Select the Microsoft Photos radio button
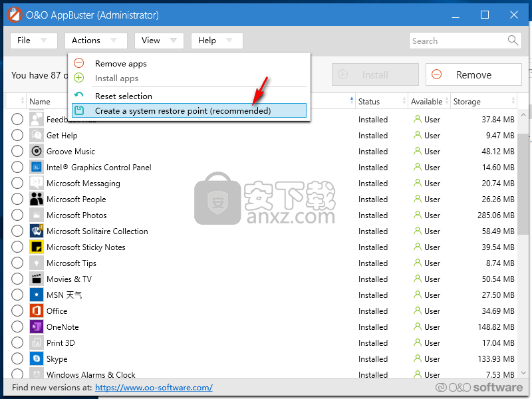 click(17, 215)
